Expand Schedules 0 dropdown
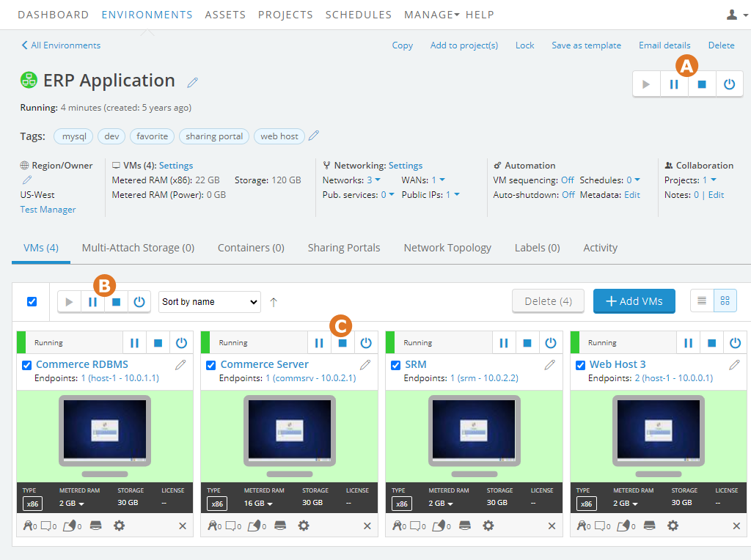The image size is (751, 560). point(633,180)
